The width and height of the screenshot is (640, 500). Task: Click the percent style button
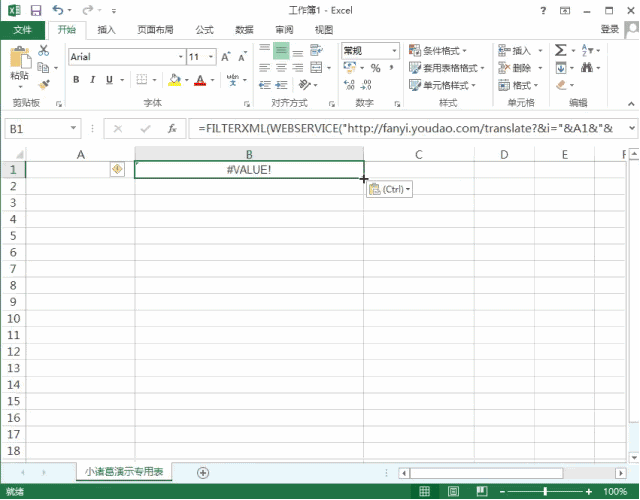(376, 68)
